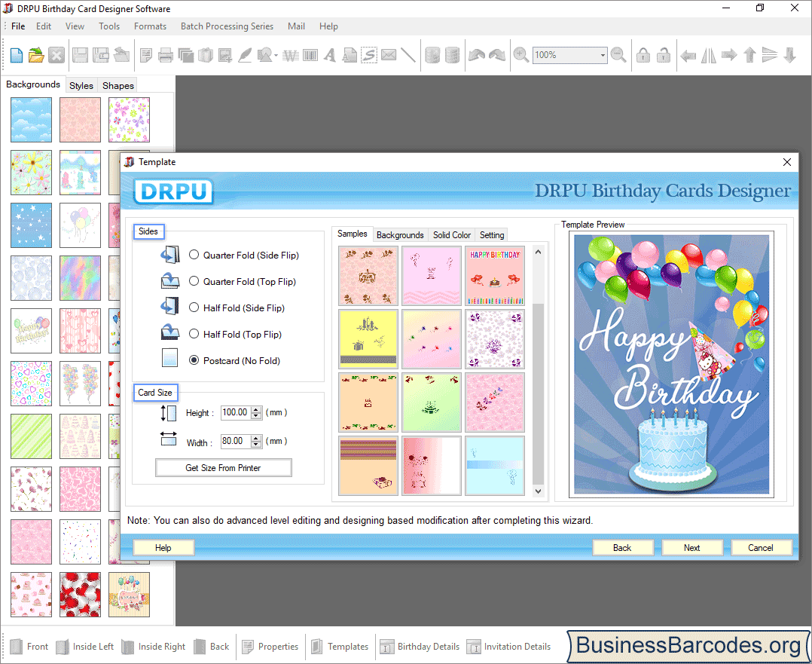Select the feather pen signature tool
Screen dimensions: 812x664
[x=244, y=55]
